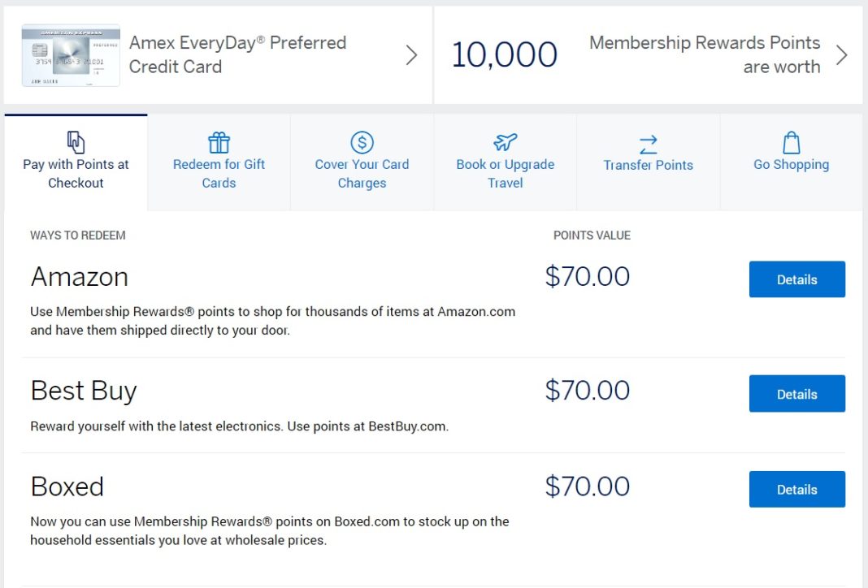The image size is (868, 588).
Task: Open the Transfer Points tab
Action: click(x=648, y=162)
